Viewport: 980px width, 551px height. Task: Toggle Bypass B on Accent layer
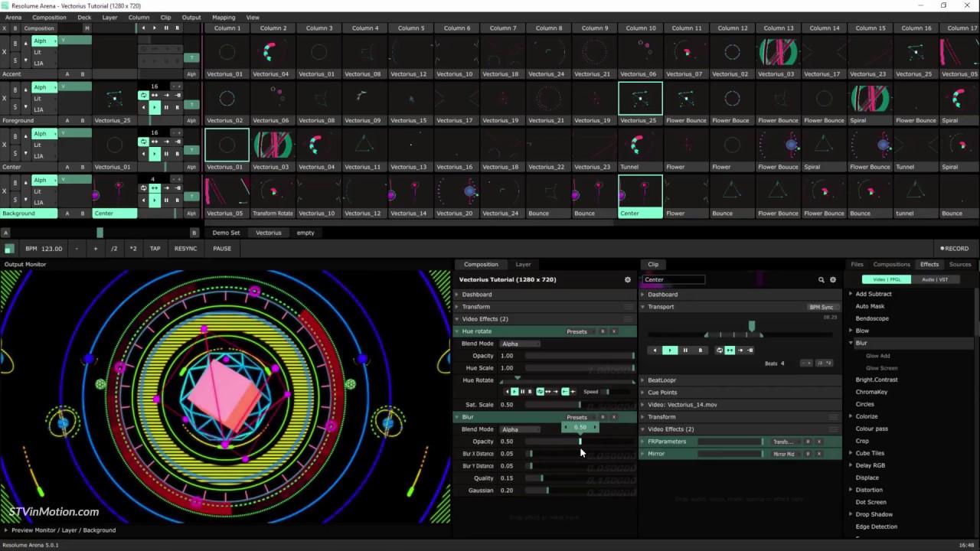tap(15, 44)
